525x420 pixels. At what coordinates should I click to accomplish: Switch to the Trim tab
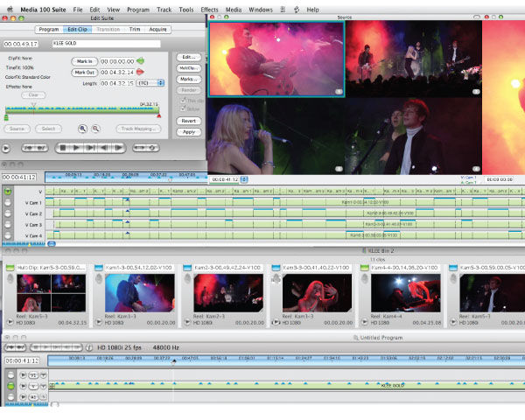pos(135,30)
